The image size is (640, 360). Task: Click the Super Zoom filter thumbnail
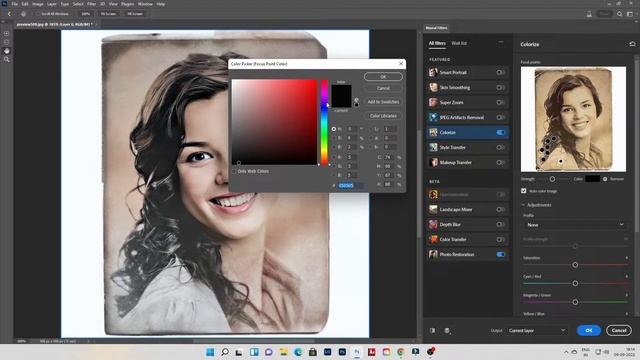(x=433, y=102)
